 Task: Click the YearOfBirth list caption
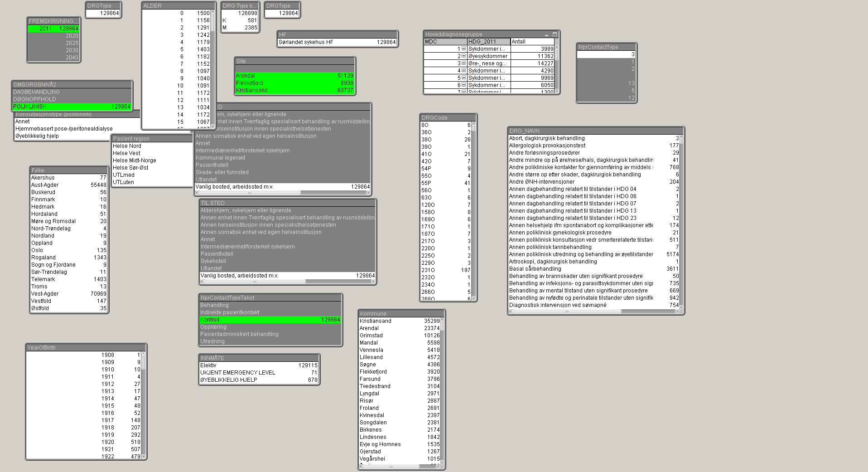[x=86, y=348]
